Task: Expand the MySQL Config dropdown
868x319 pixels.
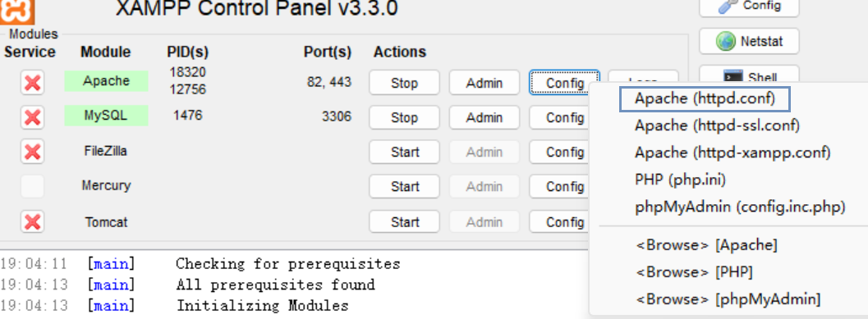Action: click(559, 117)
